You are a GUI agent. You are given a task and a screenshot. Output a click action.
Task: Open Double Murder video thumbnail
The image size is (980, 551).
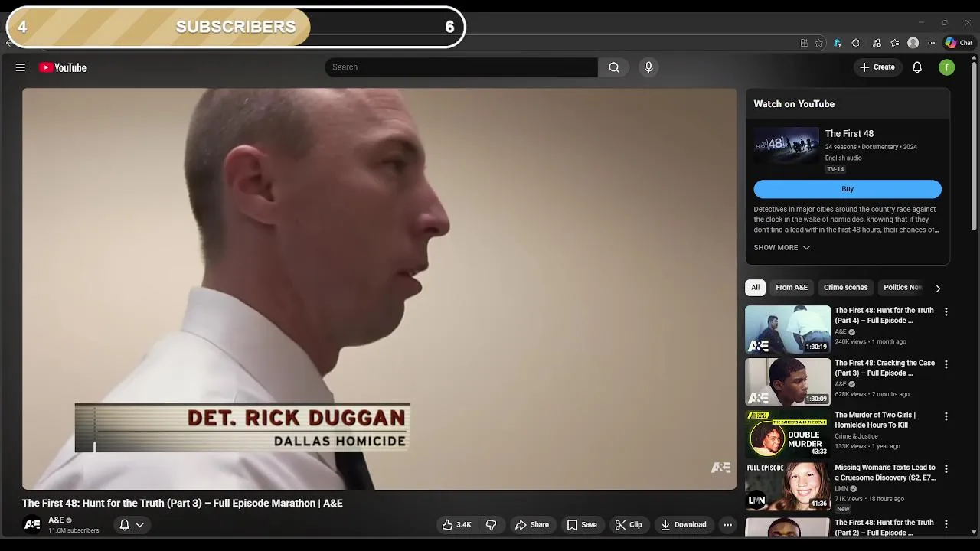[788, 434]
